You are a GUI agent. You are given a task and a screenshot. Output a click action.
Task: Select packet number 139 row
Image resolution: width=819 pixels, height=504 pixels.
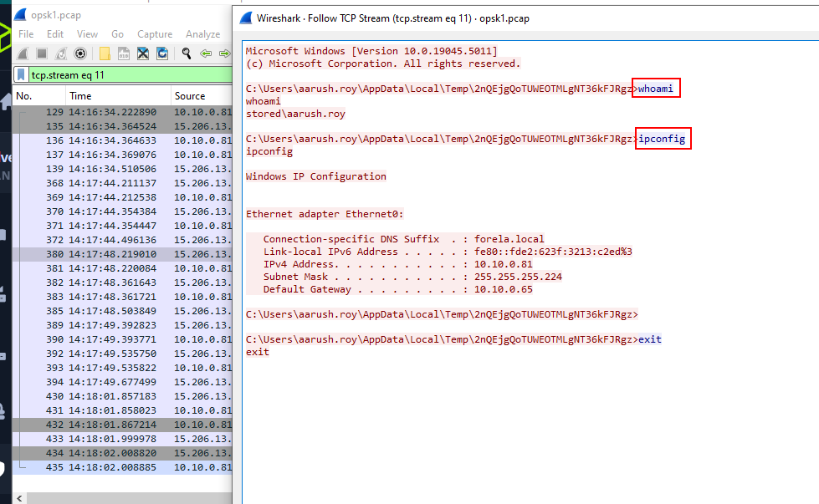[122, 169]
